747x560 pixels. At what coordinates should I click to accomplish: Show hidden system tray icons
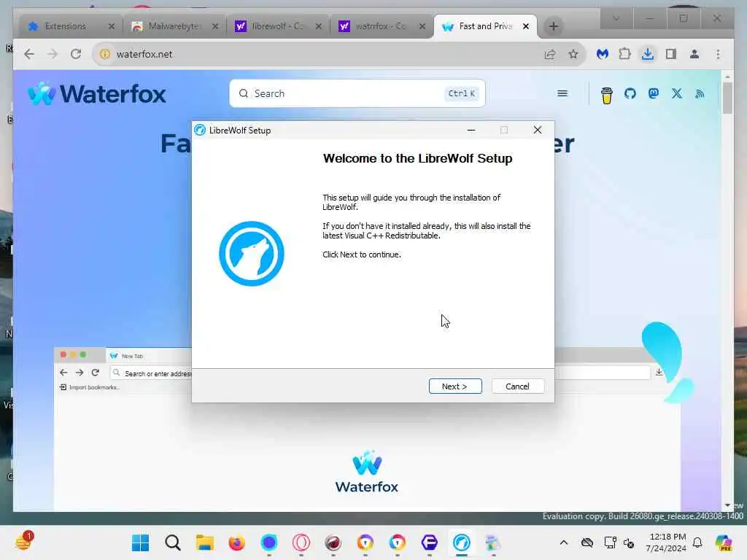pyautogui.click(x=564, y=542)
